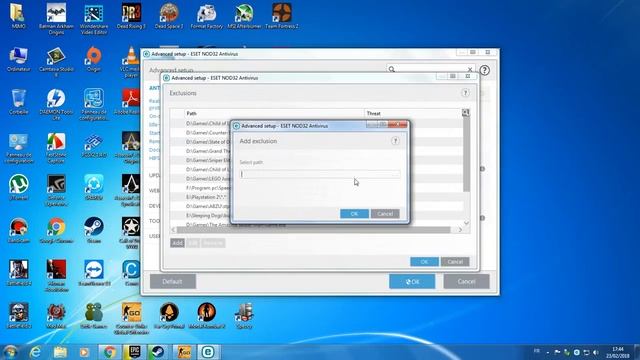The width and height of the screenshot is (640, 360).
Task: Select the D:\Games\Counter- exclusion row
Action: (x=208, y=133)
